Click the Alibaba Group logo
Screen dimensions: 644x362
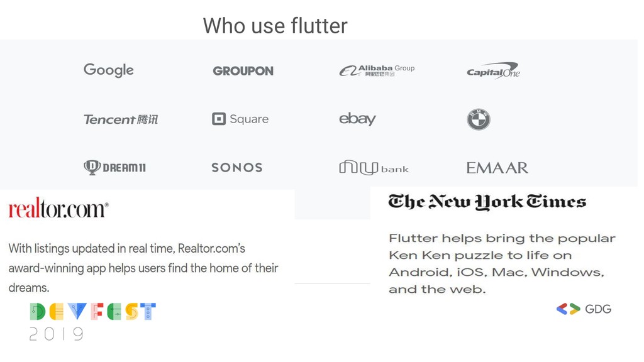coord(376,70)
